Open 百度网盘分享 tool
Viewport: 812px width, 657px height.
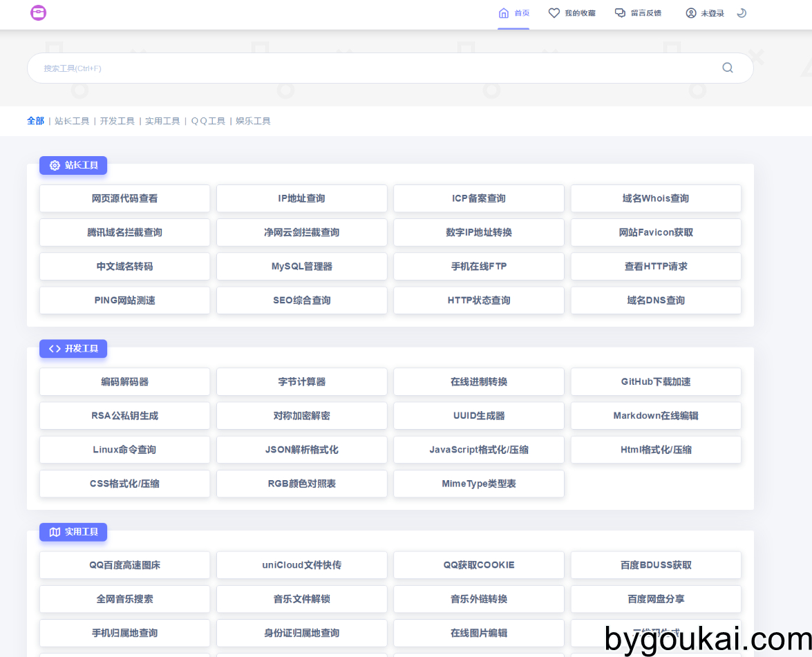click(656, 599)
